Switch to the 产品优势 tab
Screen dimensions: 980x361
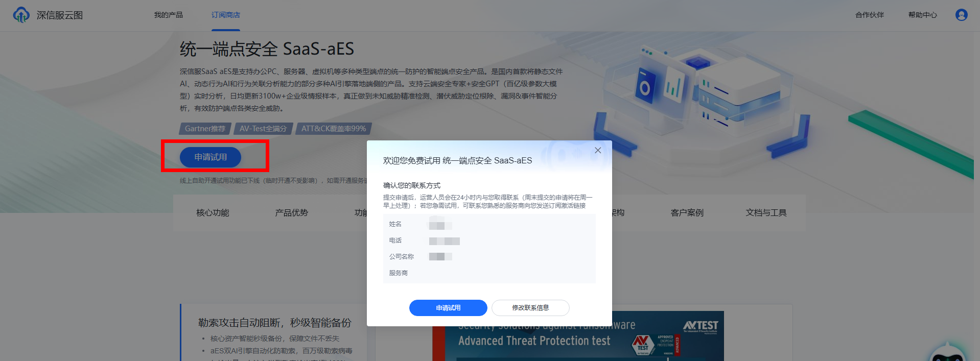[291, 213]
